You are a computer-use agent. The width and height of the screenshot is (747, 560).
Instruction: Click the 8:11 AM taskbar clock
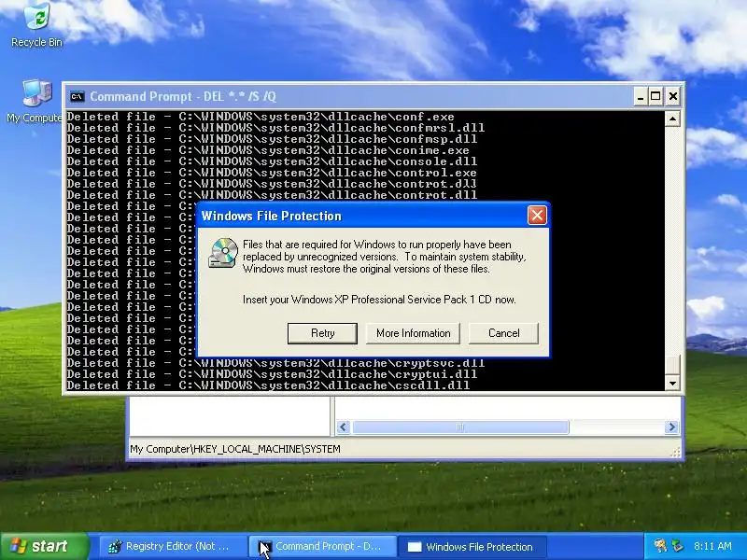click(x=712, y=546)
